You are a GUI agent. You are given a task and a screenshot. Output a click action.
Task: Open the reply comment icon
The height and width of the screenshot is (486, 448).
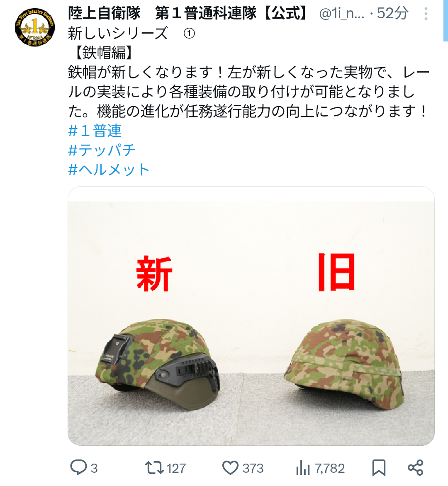click(78, 467)
